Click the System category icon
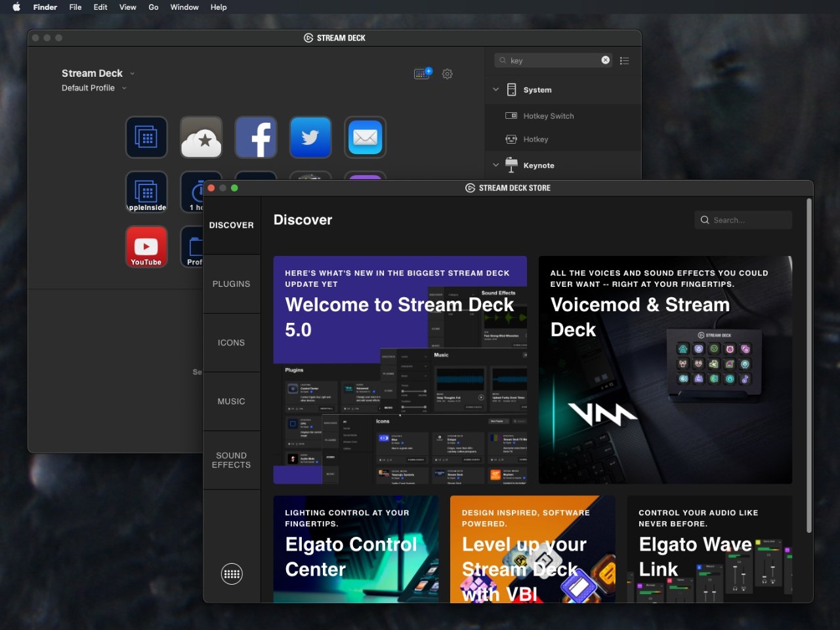Screen dimensions: 840x630 tap(511, 90)
